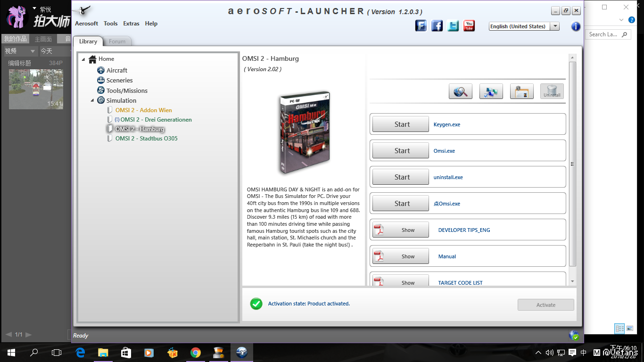Open the Help menu
Image resolution: width=644 pixels, height=362 pixels.
coord(151,24)
